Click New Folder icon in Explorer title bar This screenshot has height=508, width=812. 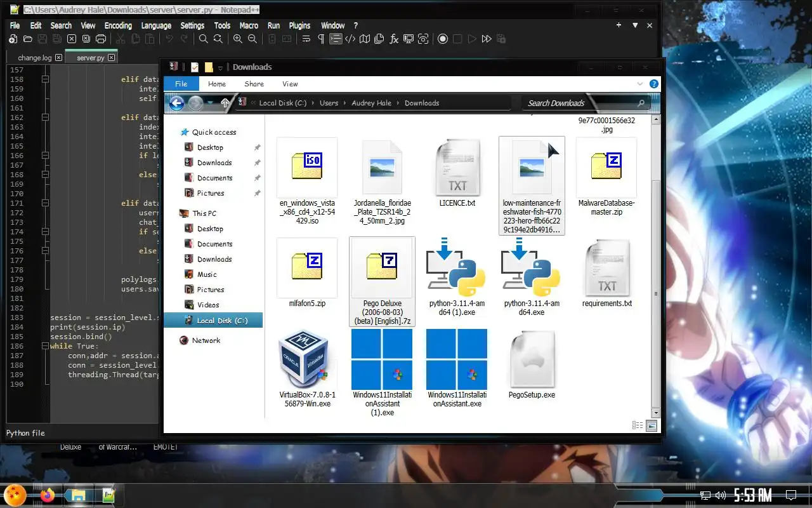pyautogui.click(x=208, y=67)
